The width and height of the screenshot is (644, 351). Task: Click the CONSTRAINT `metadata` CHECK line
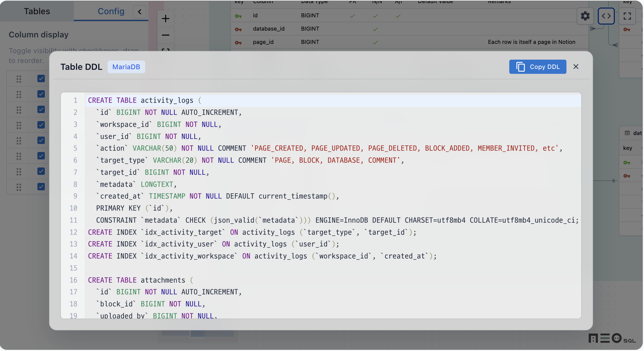point(333,220)
